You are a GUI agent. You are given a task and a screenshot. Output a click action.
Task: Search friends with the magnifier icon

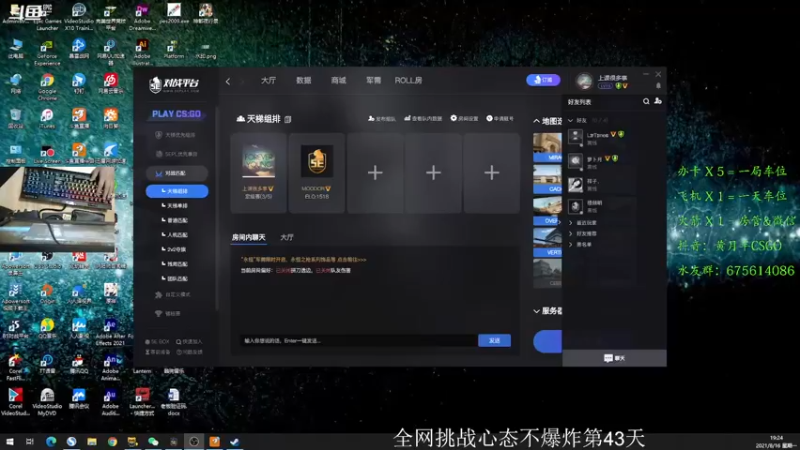tap(646, 102)
